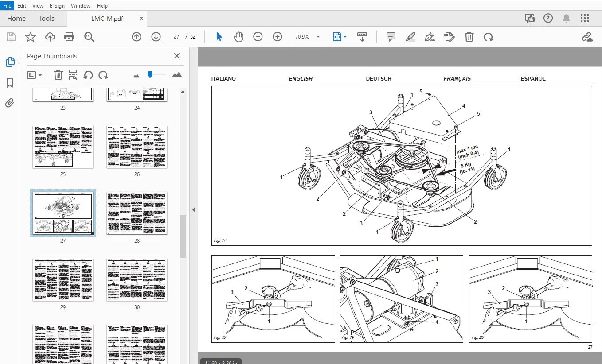602x364 pixels.
Task: Open the Edit menu
Action: coord(22,6)
